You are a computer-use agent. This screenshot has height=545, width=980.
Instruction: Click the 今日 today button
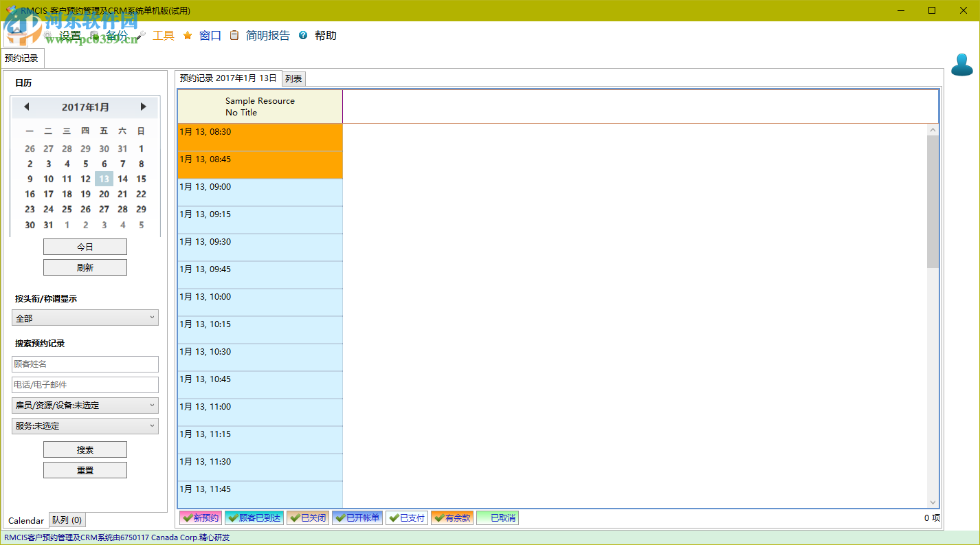(x=85, y=247)
